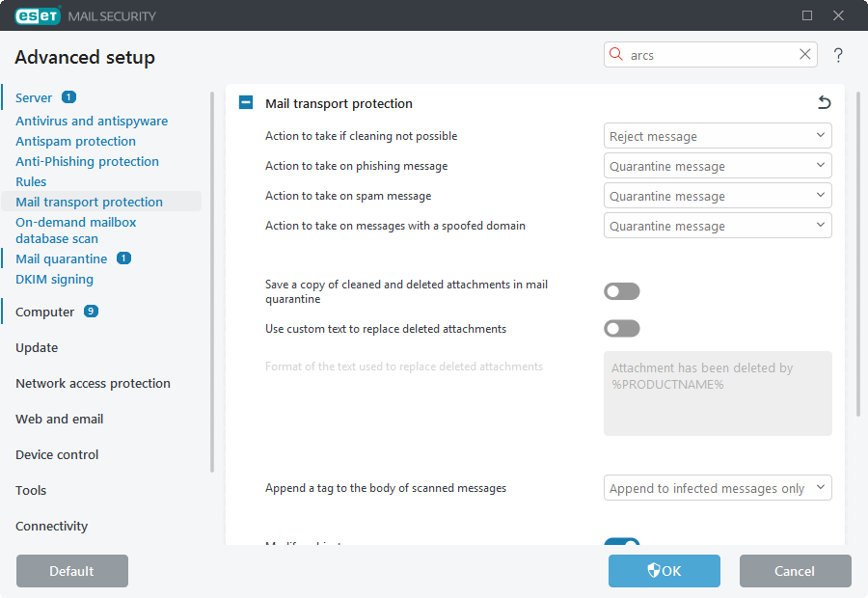
Task: Turn off the Modify subject toggle
Action: pyautogui.click(x=622, y=543)
